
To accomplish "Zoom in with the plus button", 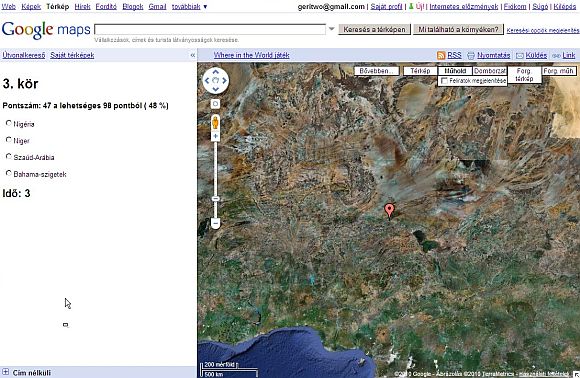I will [x=215, y=136].
